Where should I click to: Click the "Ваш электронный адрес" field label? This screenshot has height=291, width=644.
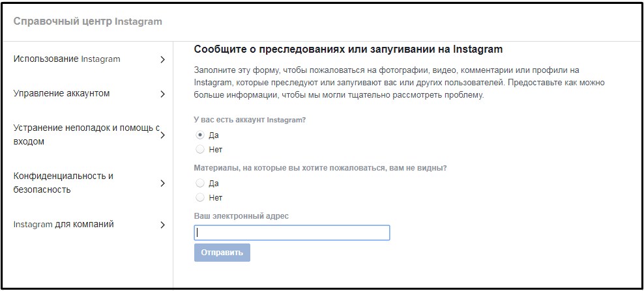(x=241, y=216)
